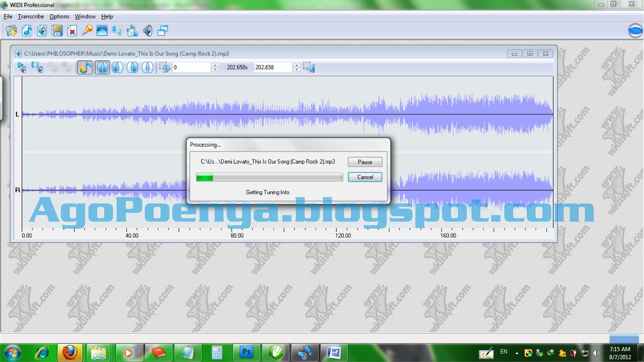Click the WIDI butterfly taskbar icon
This screenshot has width=644, height=362.
305,353
